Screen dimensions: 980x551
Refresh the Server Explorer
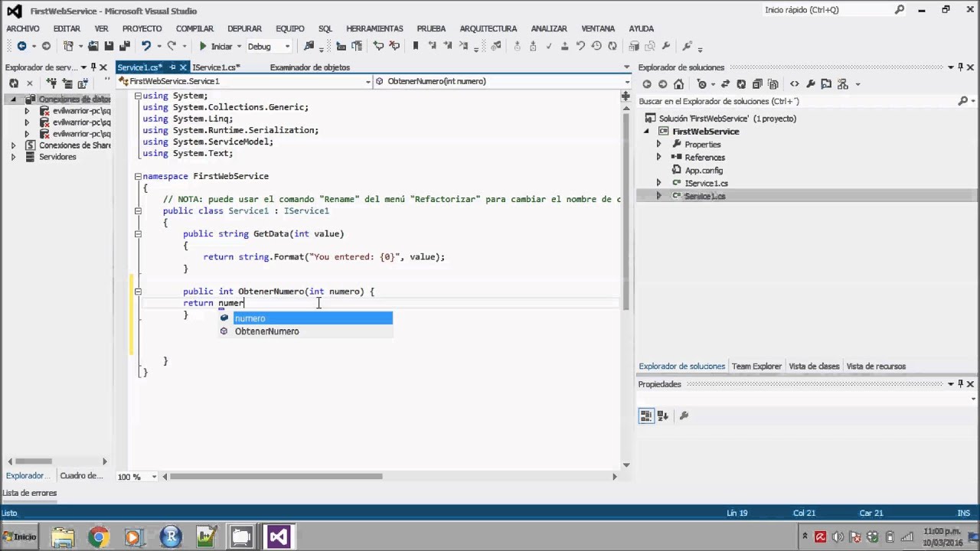14,83
